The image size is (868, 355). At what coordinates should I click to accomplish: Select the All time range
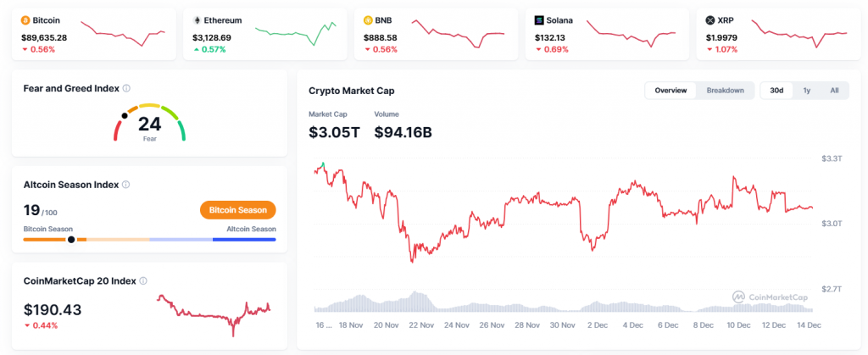834,91
